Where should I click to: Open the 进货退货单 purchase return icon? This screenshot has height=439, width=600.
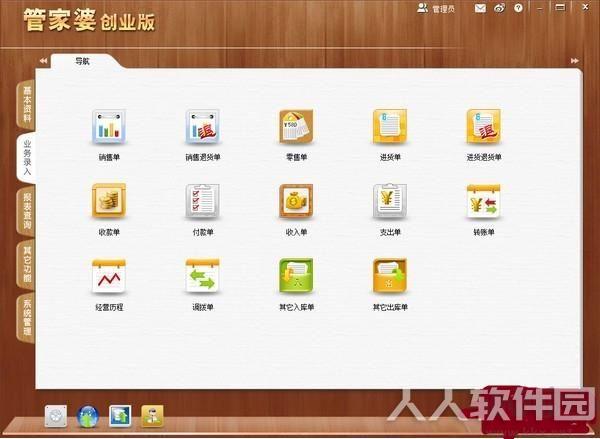tap(484, 127)
